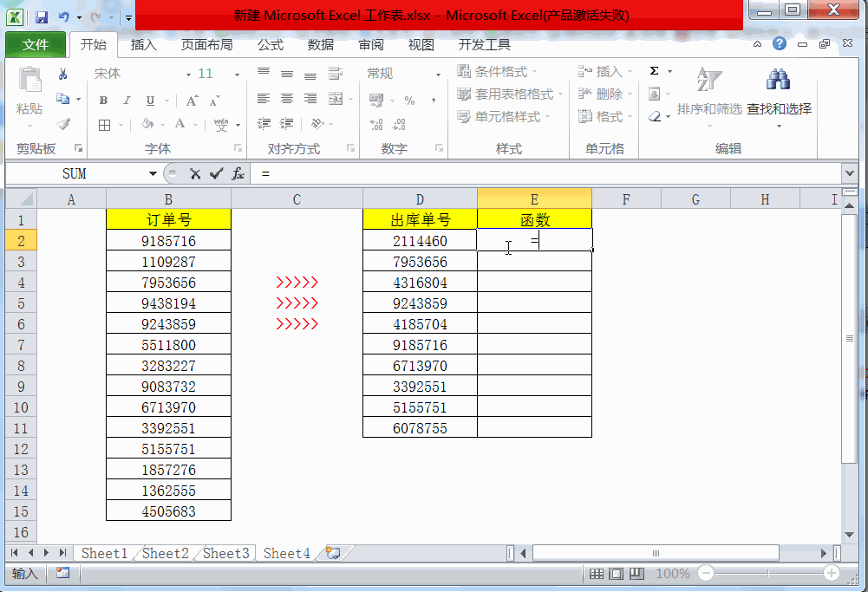Click the zoom slider track
The image size is (868, 592).
[x=768, y=573]
